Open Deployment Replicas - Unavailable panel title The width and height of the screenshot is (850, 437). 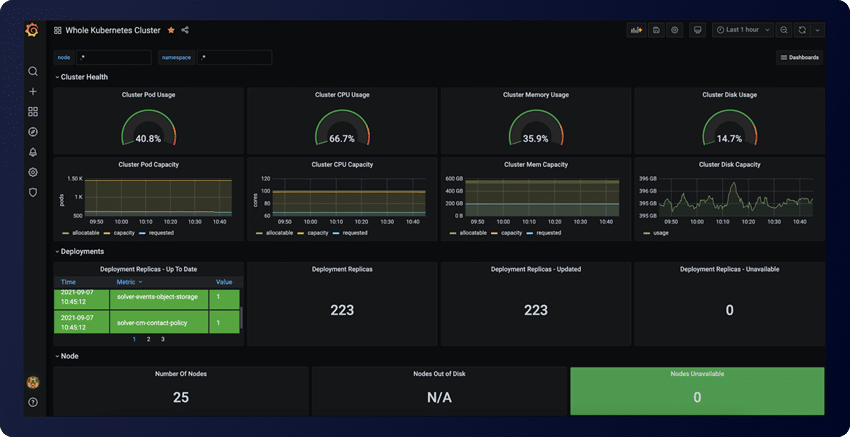pyautogui.click(x=730, y=269)
